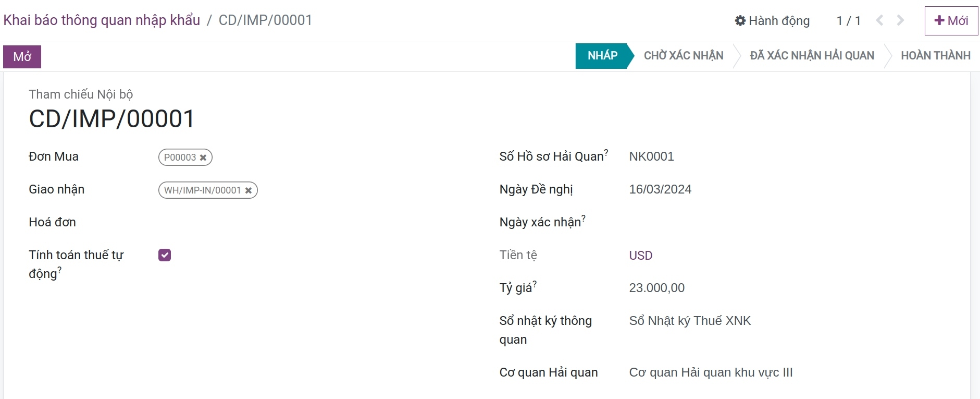
Task: Open Khai báo thông quan nhập khẩu breadcrumb
Action: (102, 20)
